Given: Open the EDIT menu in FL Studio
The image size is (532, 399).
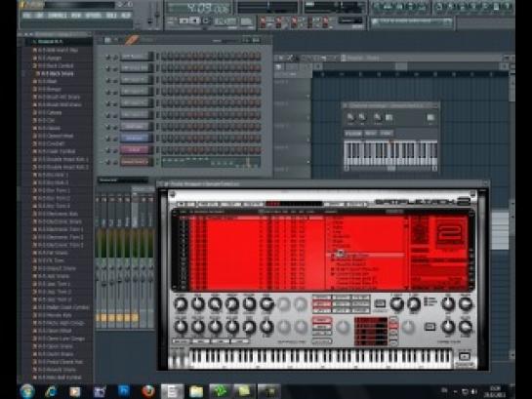Looking at the screenshot, I should [39, 16].
